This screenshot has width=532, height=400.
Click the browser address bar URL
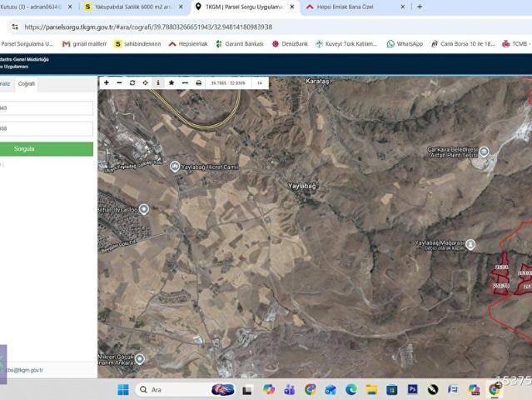pyautogui.click(x=148, y=27)
